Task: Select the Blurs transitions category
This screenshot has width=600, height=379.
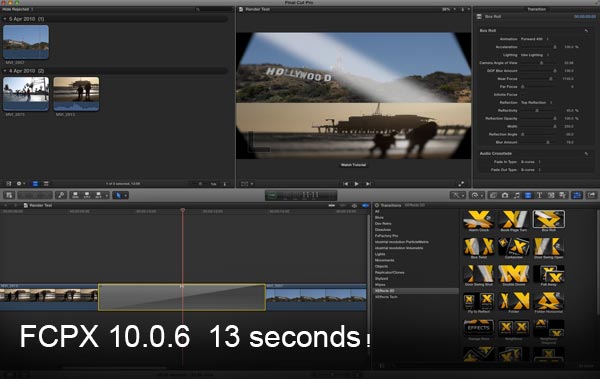Action: pyautogui.click(x=379, y=217)
